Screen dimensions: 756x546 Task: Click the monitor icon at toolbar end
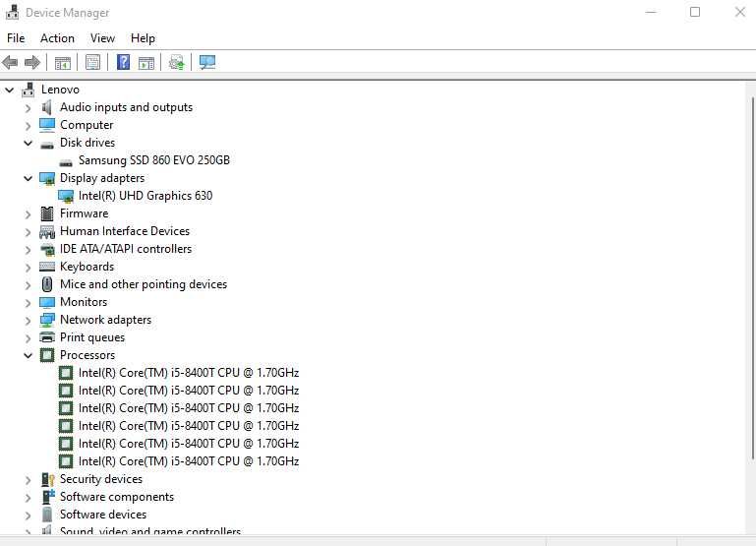tap(207, 62)
